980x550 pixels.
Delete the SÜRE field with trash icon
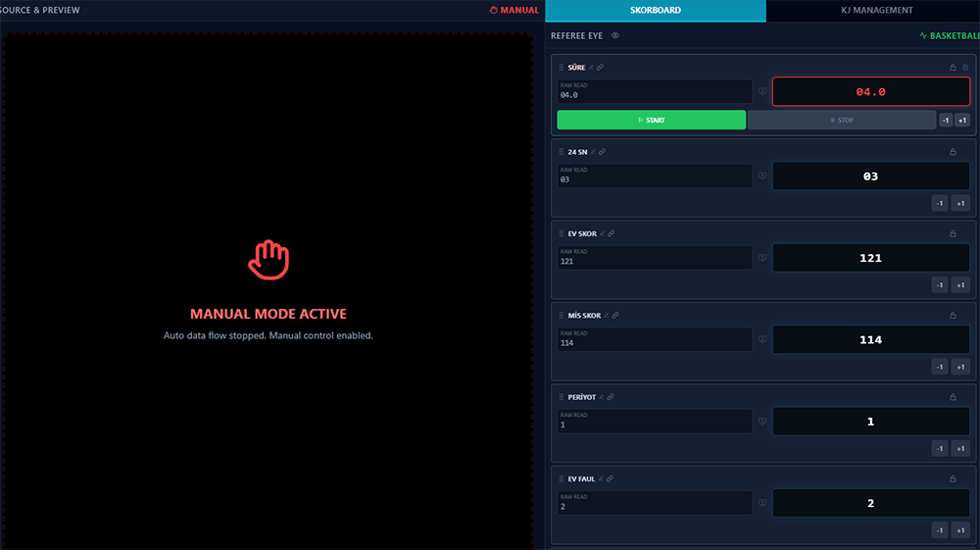pos(965,68)
